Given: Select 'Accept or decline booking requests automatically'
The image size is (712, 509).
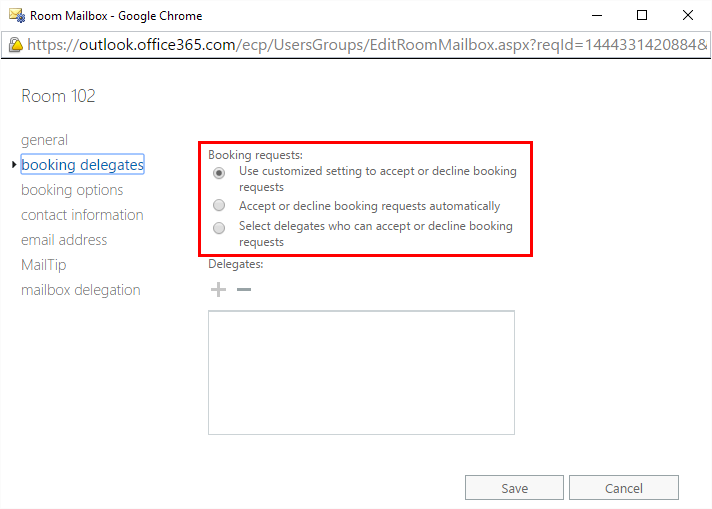Looking at the screenshot, I should point(219,206).
